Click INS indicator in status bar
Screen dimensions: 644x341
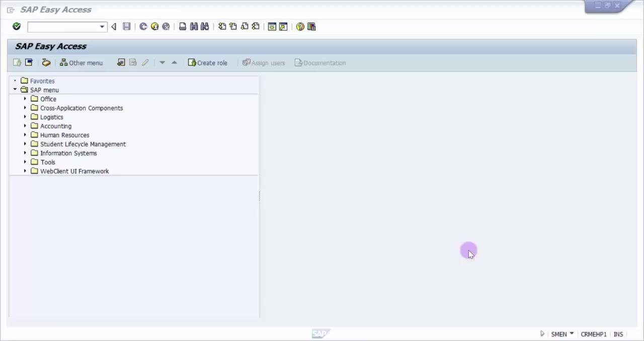618,334
